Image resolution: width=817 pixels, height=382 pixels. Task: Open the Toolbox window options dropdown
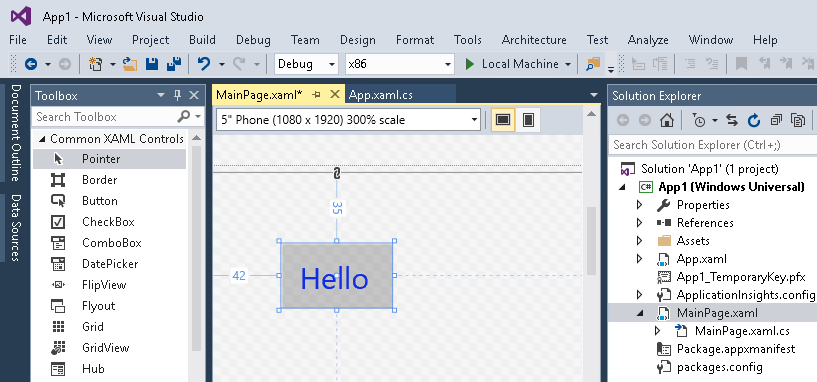point(161,95)
